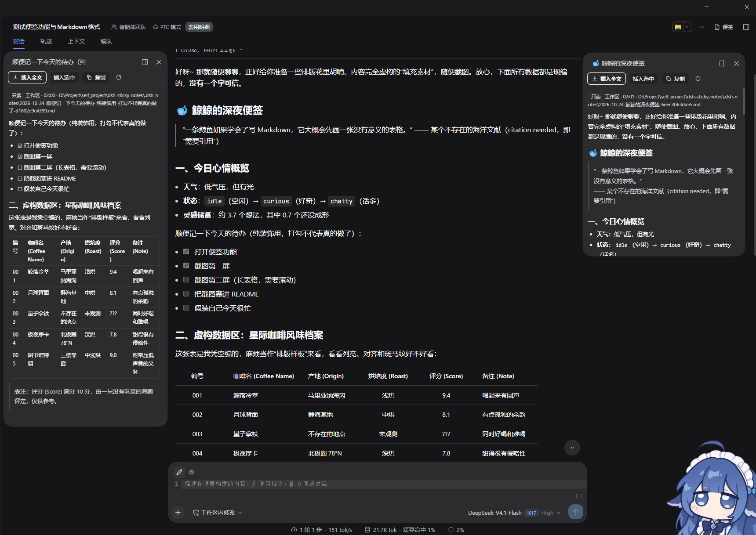Check the 假装自己今天很忙 checkbox

(186, 308)
